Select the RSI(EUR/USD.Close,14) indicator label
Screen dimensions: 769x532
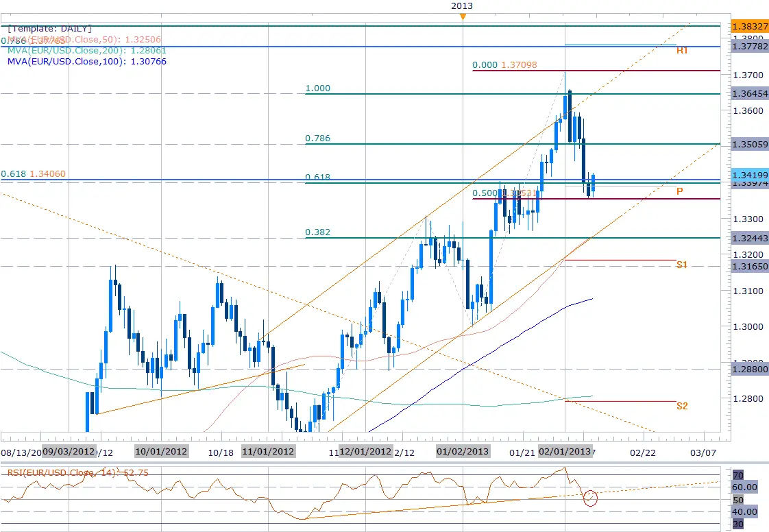[x=77, y=472]
